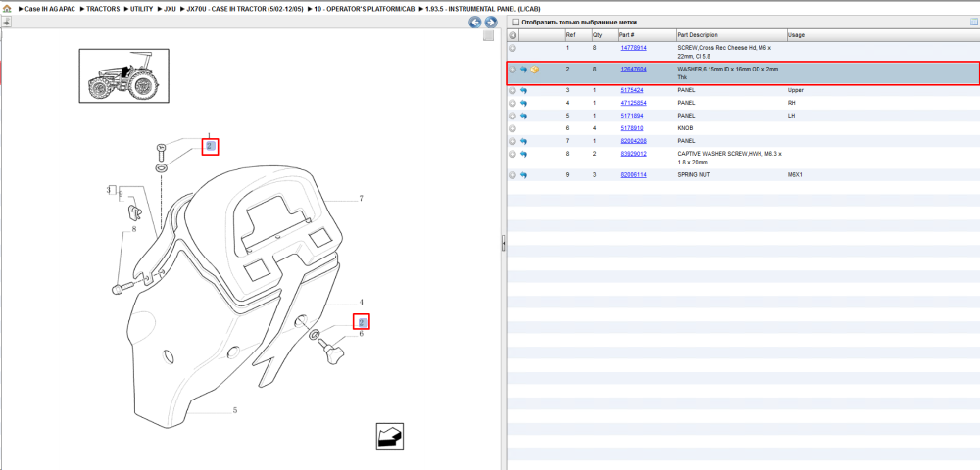
Task: Add SPRING NUT row using its circle icon
Action: (513, 175)
